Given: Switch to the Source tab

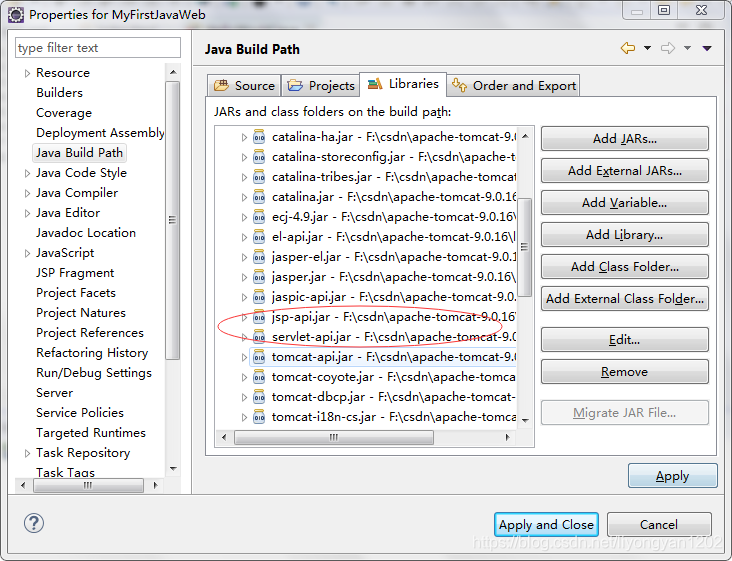Looking at the screenshot, I should pyautogui.click(x=244, y=85).
